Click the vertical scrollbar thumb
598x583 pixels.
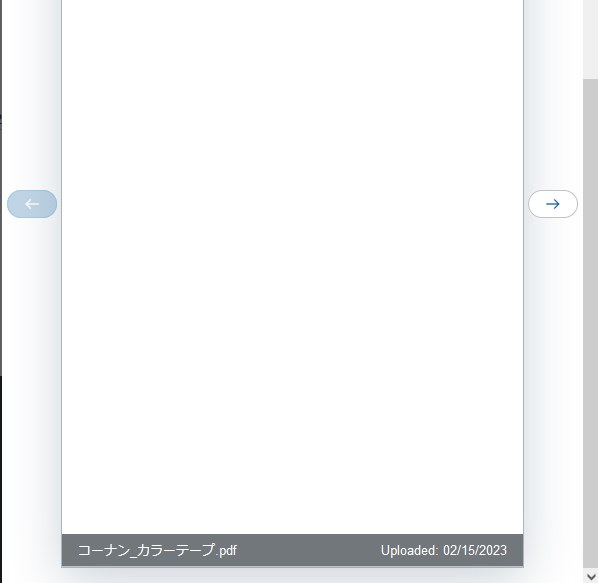pos(590,324)
